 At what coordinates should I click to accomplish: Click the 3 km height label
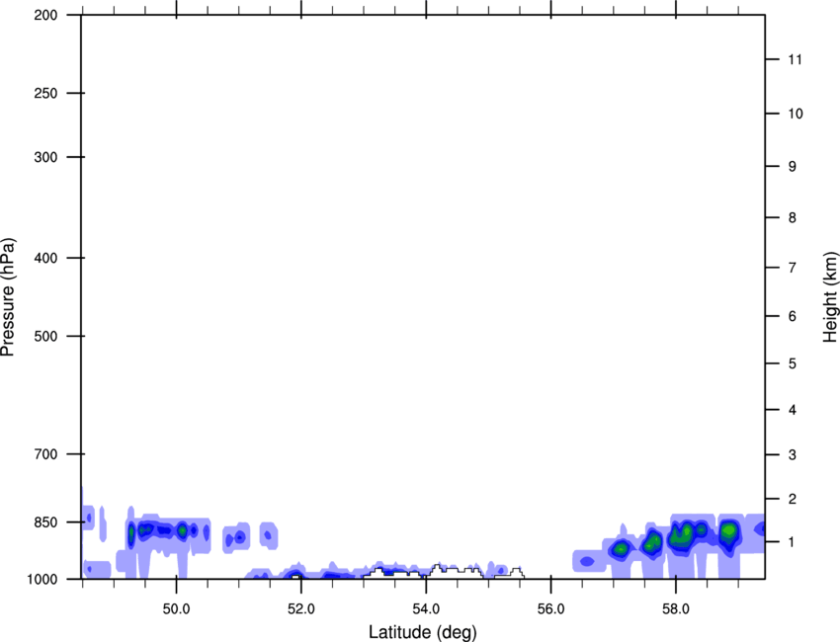pyautogui.click(x=793, y=455)
